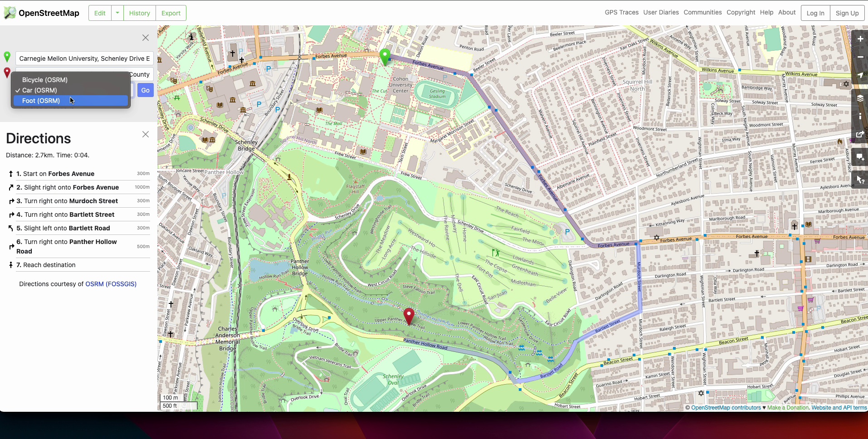Show my location on the map
The height and width of the screenshot is (439, 868).
pyautogui.click(x=860, y=75)
